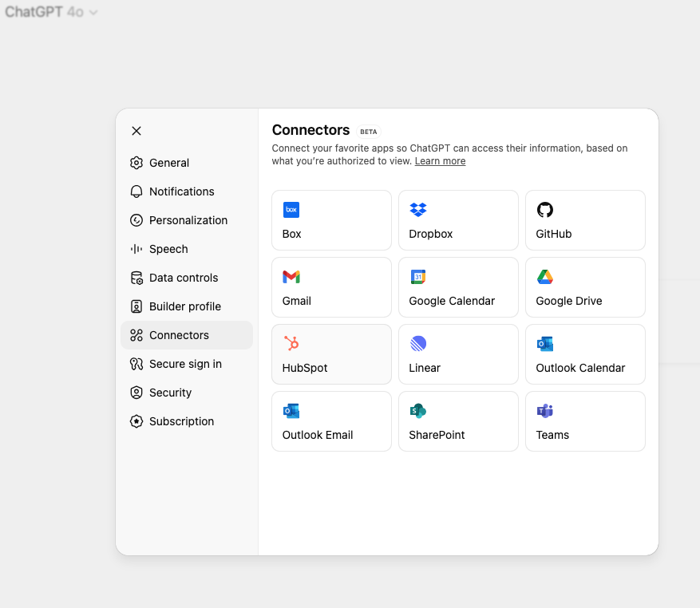
Task: Go to Personalization settings
Action: click(x=187, y=220)
